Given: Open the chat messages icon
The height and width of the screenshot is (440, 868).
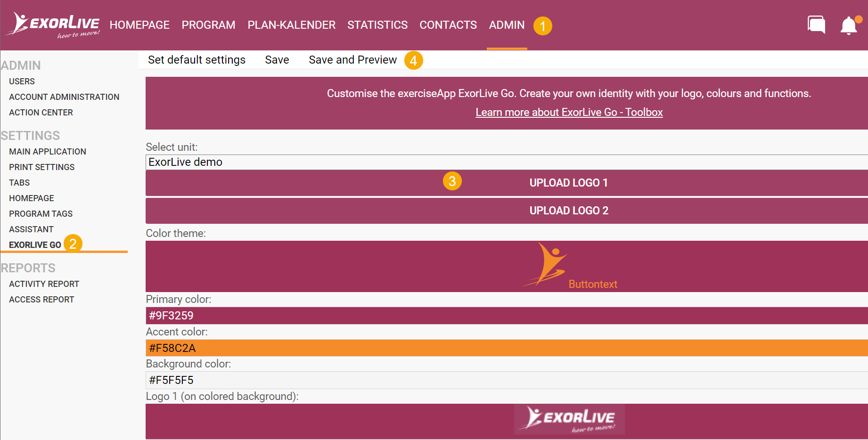Looking at the screenshot, I should coord(816,24).
